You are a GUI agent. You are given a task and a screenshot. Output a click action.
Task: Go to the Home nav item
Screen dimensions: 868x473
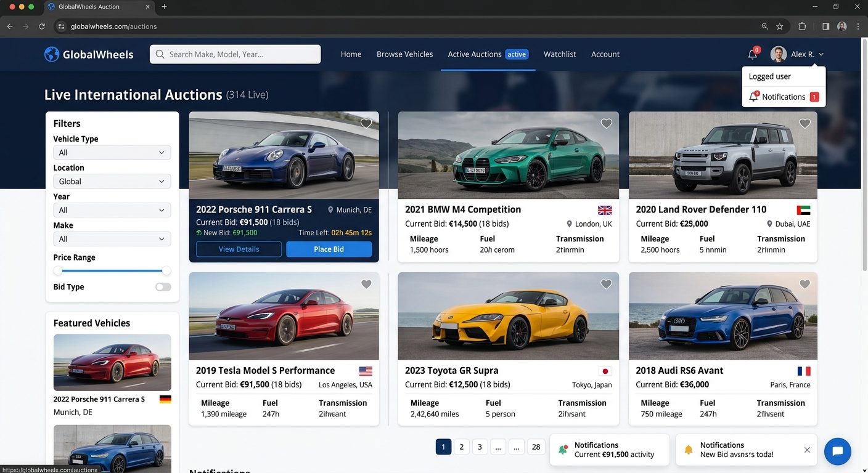[x=351, y=54]
